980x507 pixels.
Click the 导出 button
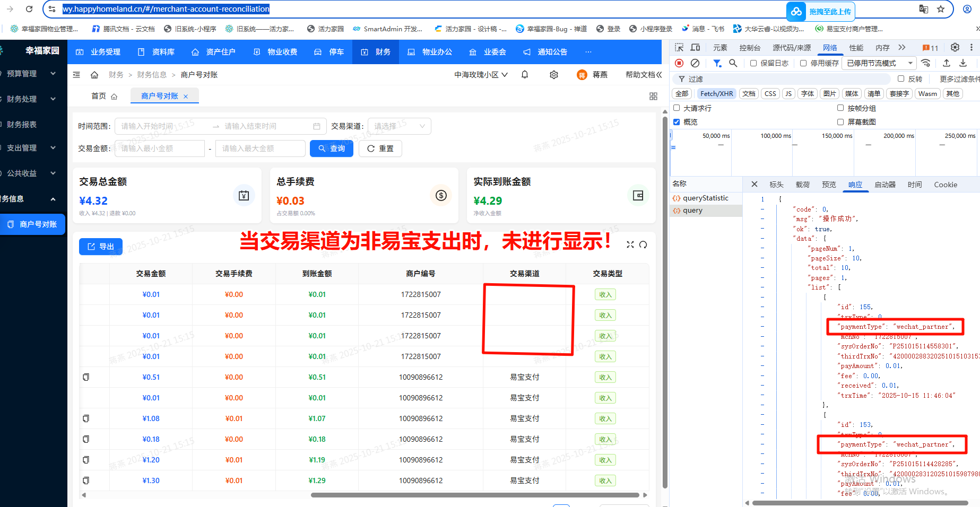coord(101,247)
